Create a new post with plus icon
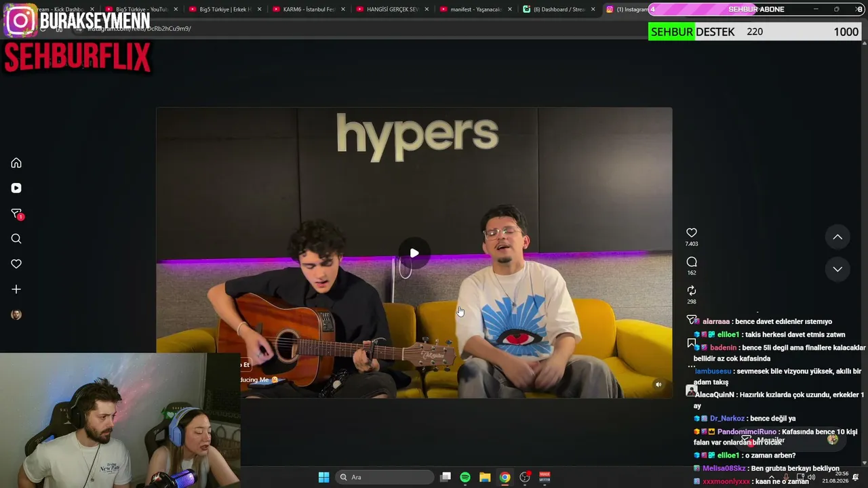Viewport: 868px width, 488px height. 16,289
